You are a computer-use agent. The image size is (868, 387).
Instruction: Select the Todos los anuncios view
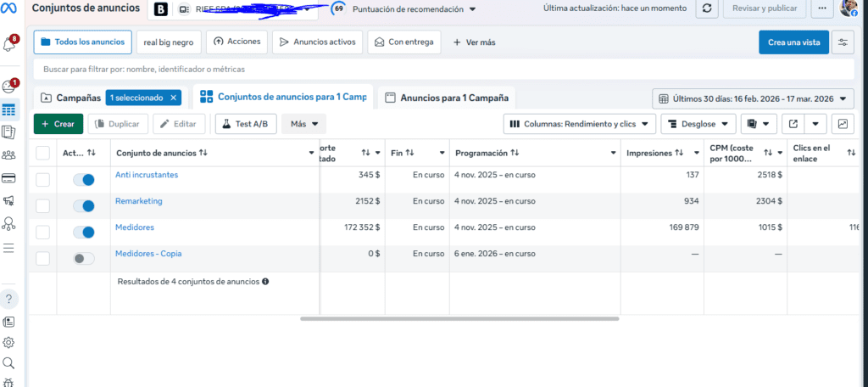tap(83, 42)
